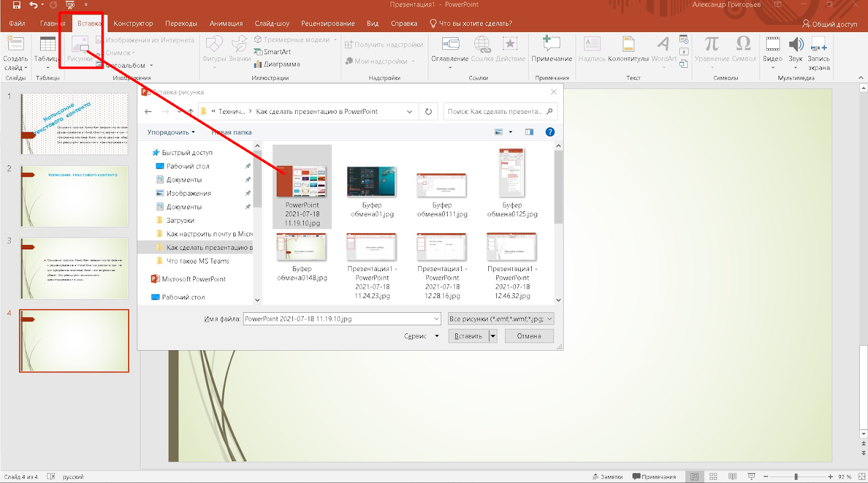Open the Вставить button's dropdown arrow
The image size is (868, 483).
[x=493, y=336]
